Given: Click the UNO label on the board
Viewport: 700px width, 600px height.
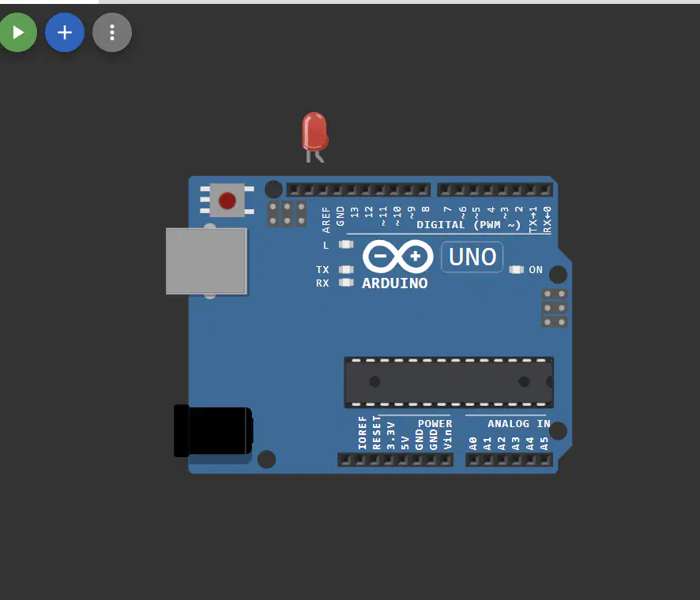Looking at the screenshot, I should 472,257.
